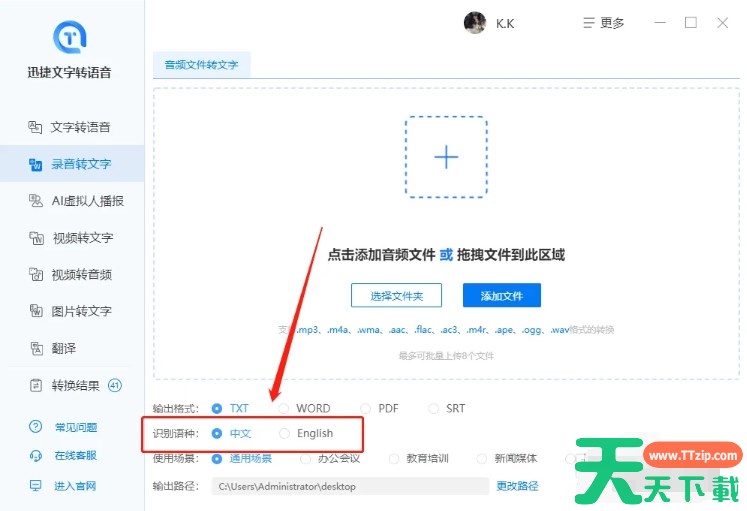Click the 迅捷文字转语音 app logo

tap(70, 37)
